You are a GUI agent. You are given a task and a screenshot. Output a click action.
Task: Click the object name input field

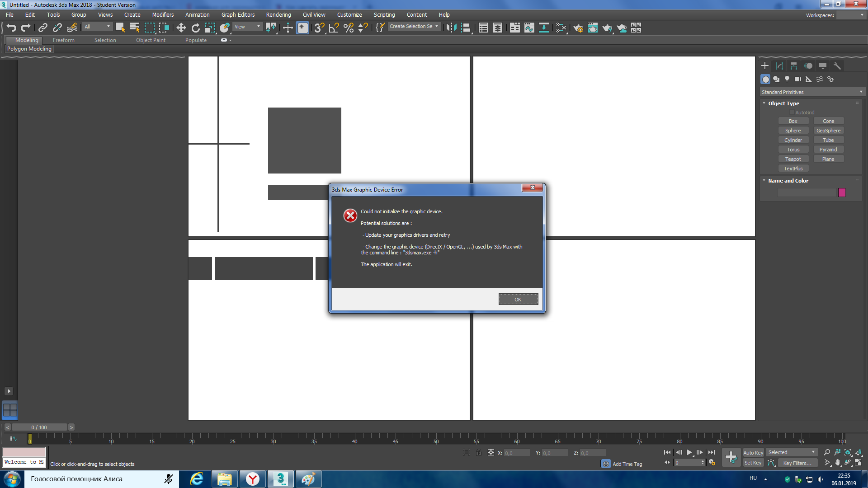(807, 192)
